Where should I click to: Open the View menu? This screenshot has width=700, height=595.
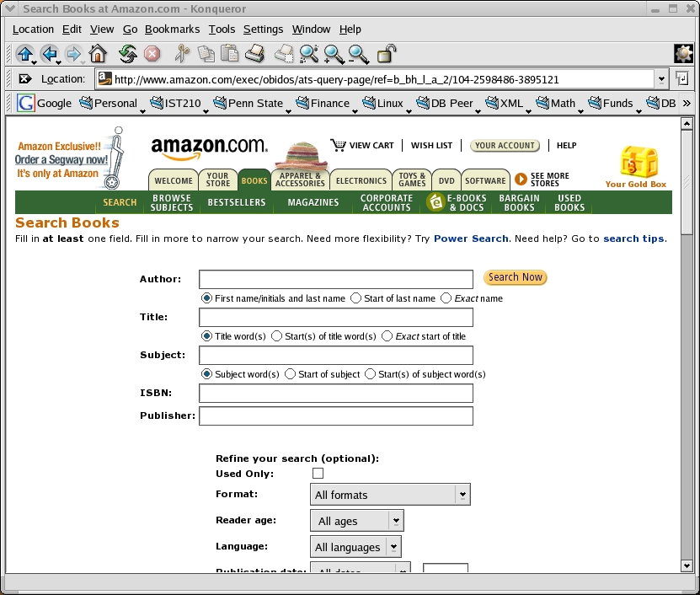[102, 29]
